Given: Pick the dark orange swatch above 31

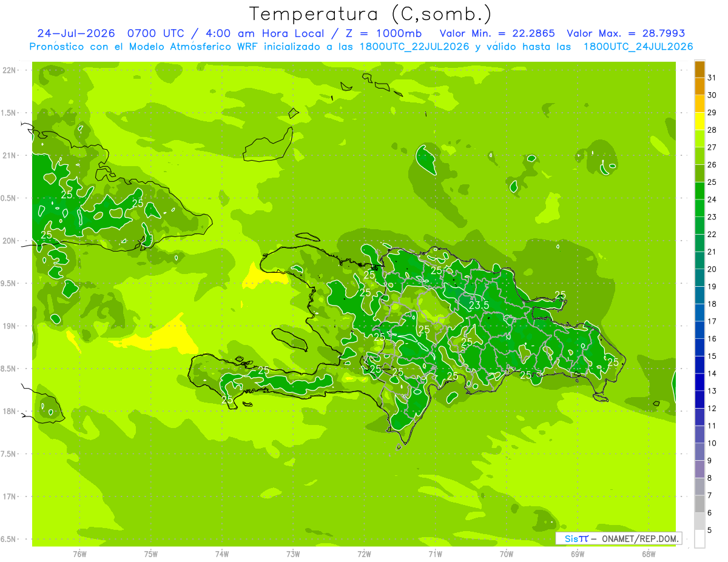Looking at the screenshot, I should 699,69.
